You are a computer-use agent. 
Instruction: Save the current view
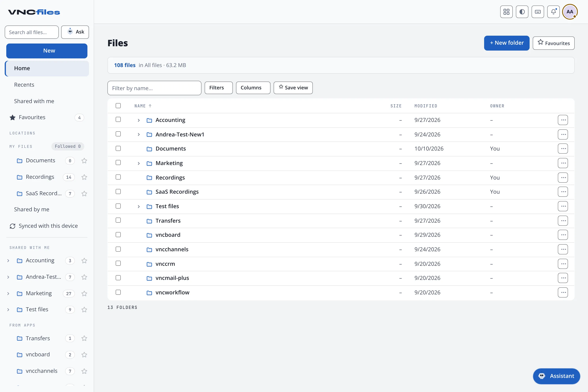point(293,88)
